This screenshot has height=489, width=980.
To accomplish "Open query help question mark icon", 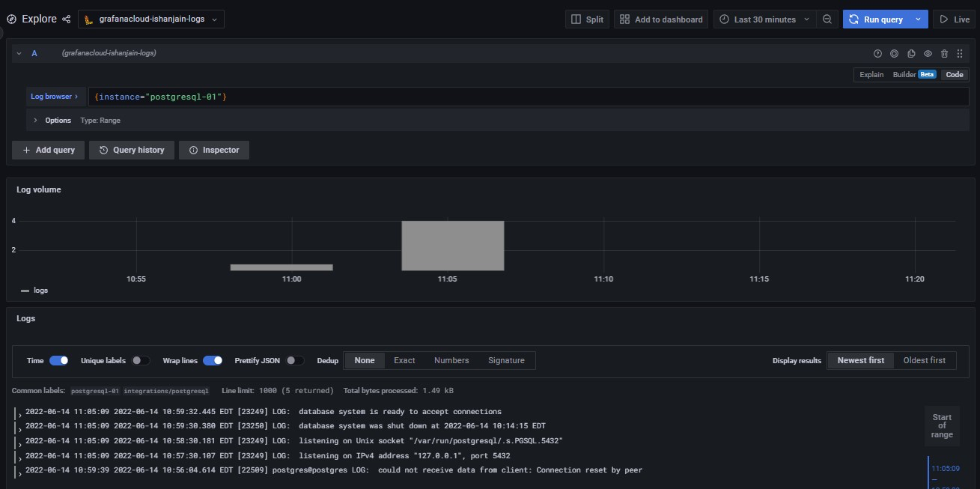I will click(877, 54).
